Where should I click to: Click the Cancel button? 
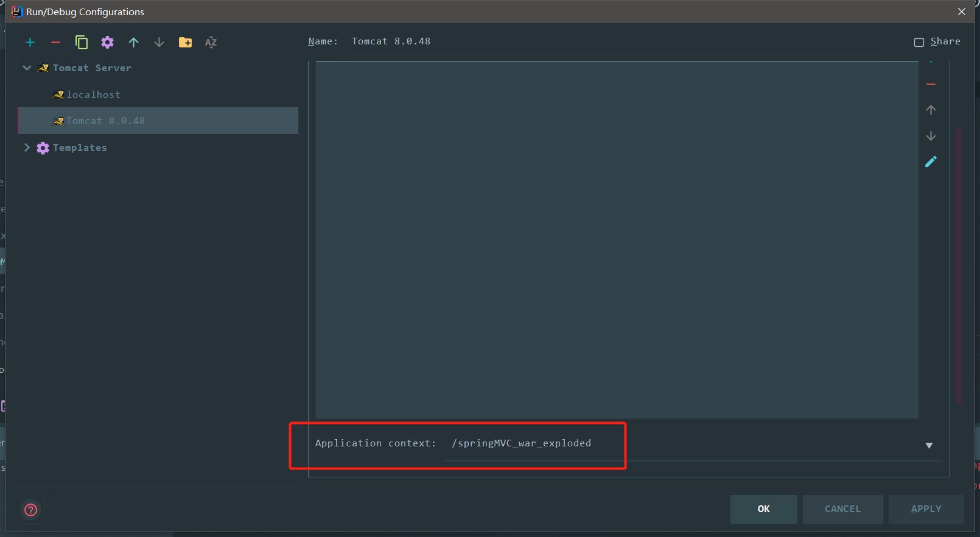coord(843,509)
